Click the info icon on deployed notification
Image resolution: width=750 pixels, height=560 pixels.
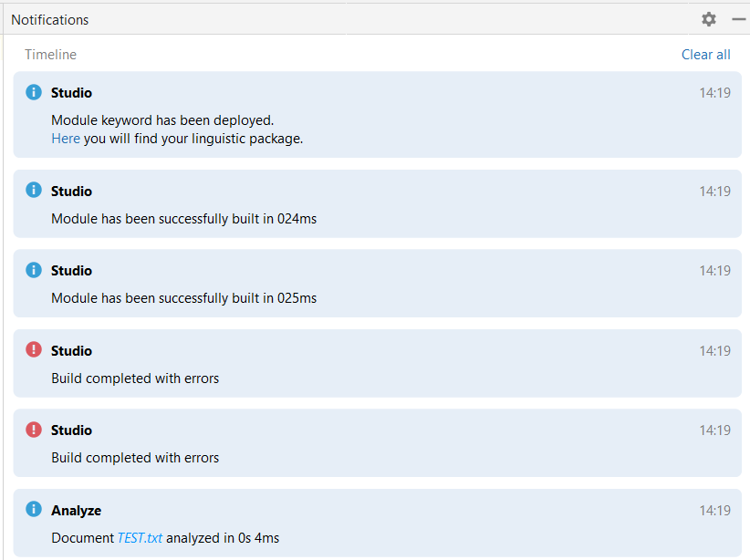coord(34,92)
